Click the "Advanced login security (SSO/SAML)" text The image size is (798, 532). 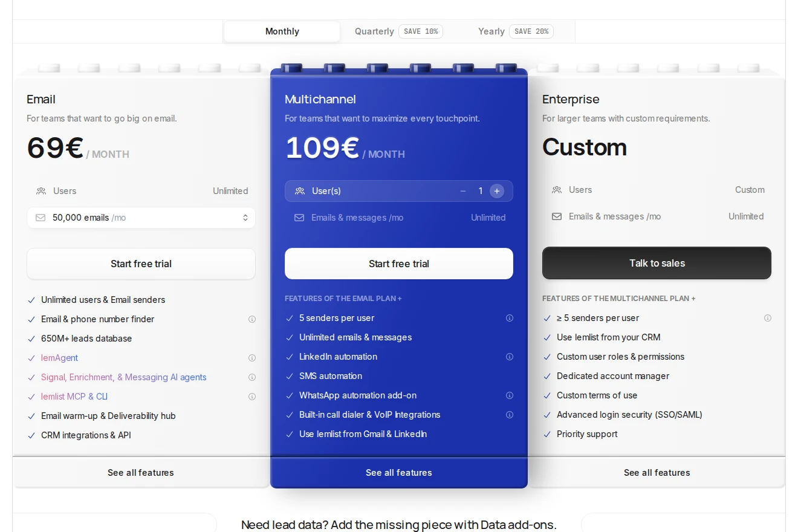tap(629, 415)
